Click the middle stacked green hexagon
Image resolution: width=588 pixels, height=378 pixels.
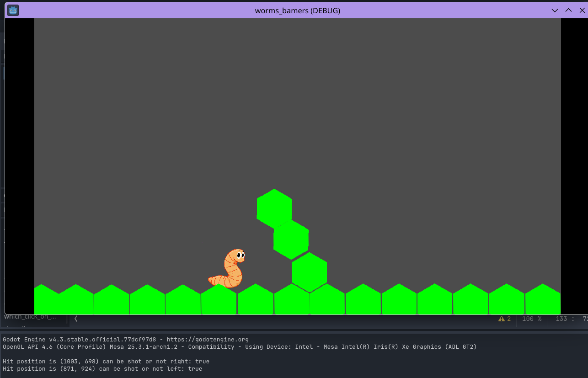[x=291, y=240]
